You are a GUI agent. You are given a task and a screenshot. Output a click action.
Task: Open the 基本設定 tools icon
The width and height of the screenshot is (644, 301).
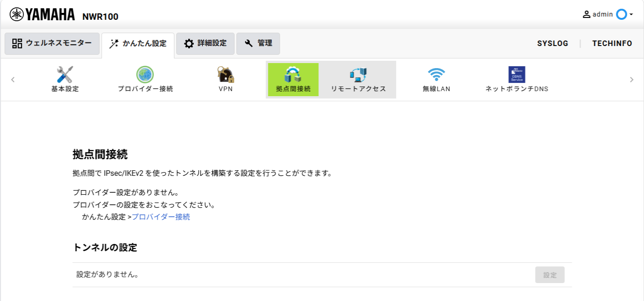pyautogui.click(x=65, y=75)
